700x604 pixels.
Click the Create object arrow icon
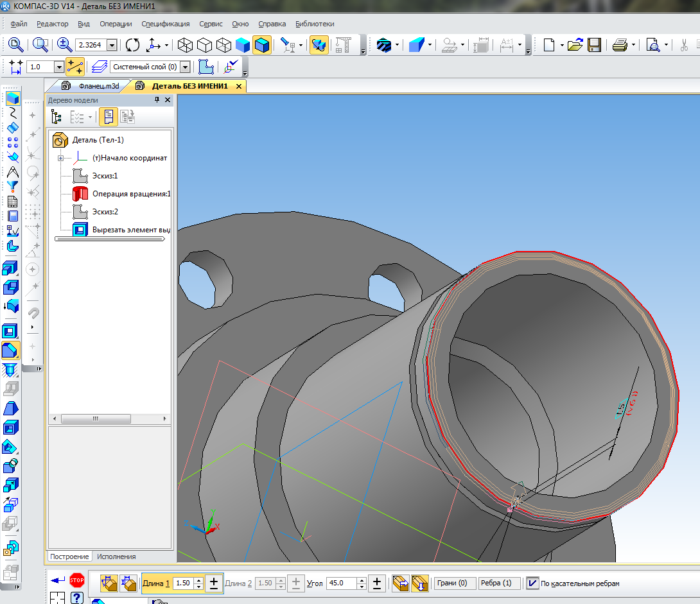click(58, 580)
